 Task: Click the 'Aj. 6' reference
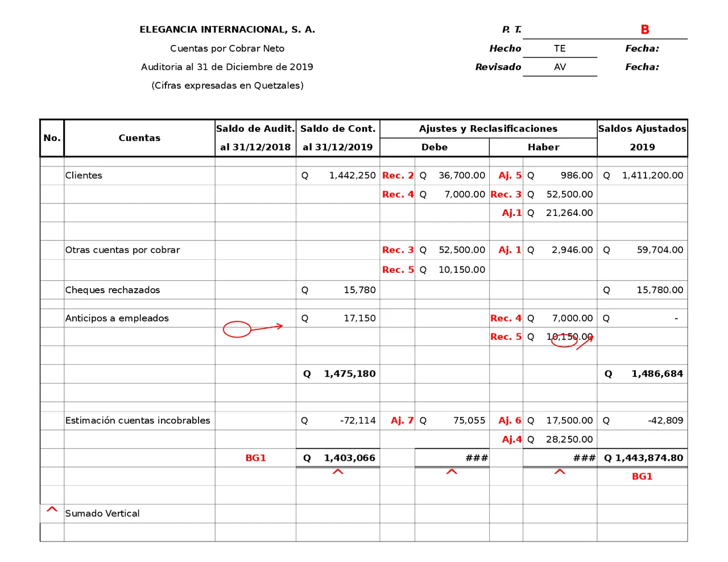[x=510, y=421]
